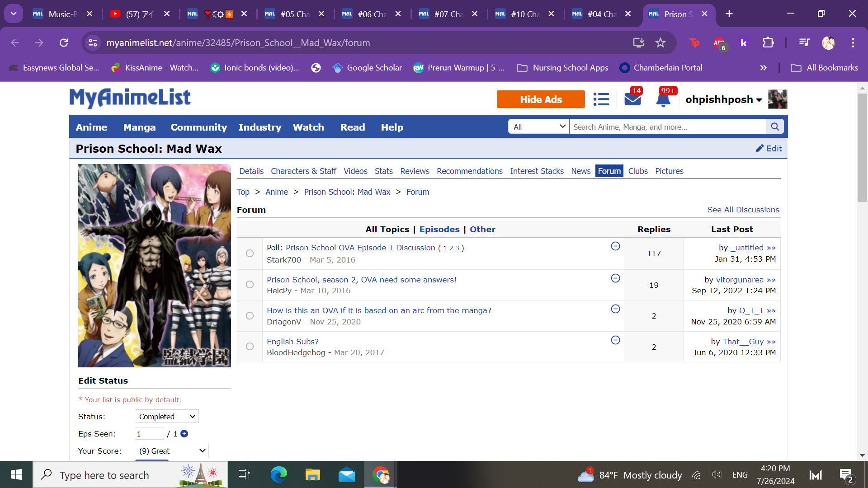868x488 pixels.
Task: Select radio button for English Subs topic
Action: [x=250, y=347]
